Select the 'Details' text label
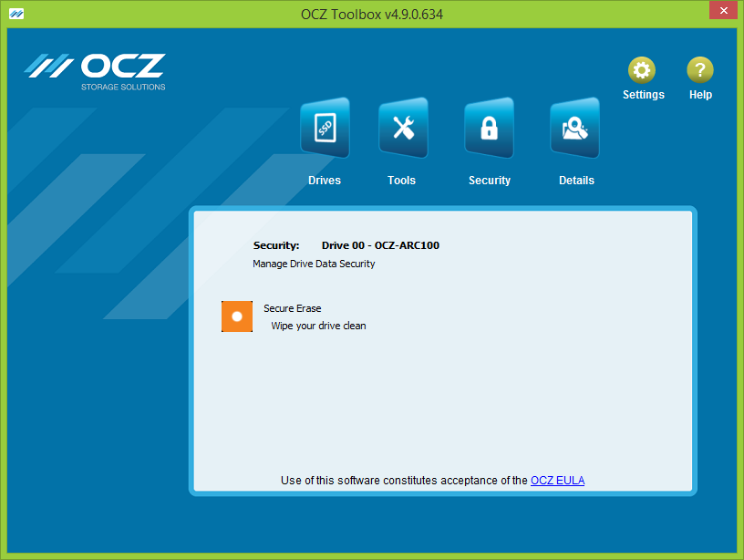Viewport: 744px width, 560px height. tap(576, 181)
